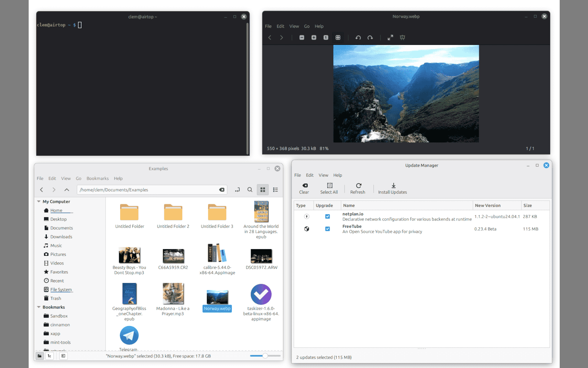
Task: Uncheck the netplan.io upgrade checkbox
Action: 327,216
